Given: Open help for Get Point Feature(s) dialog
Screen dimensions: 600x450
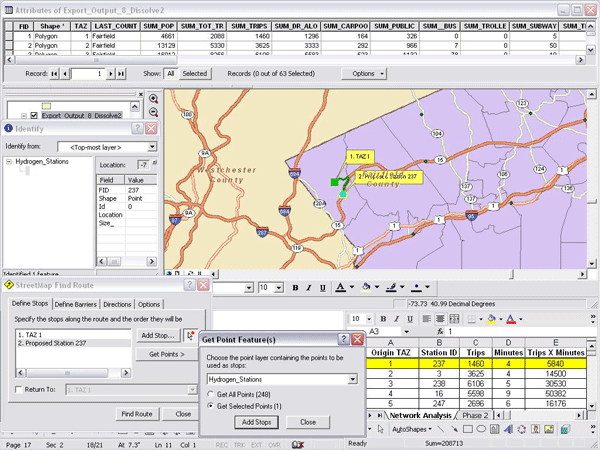Looking at the screenshot, I should [344, 339].
